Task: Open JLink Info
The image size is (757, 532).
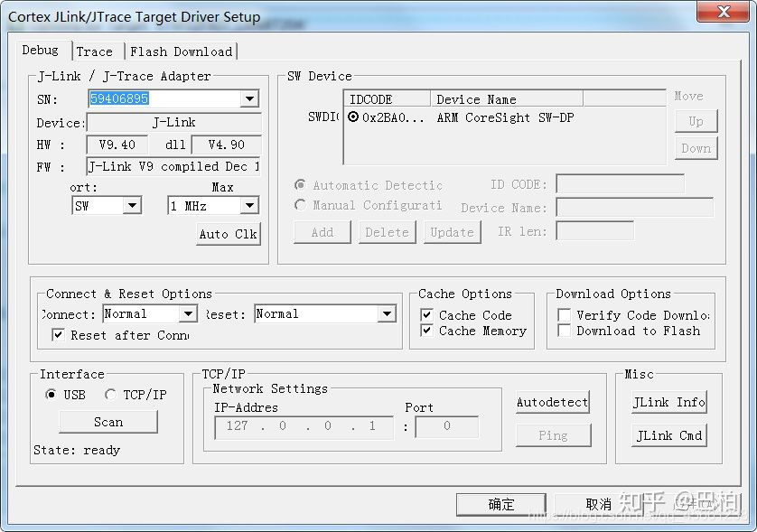Action: [669, 402]
